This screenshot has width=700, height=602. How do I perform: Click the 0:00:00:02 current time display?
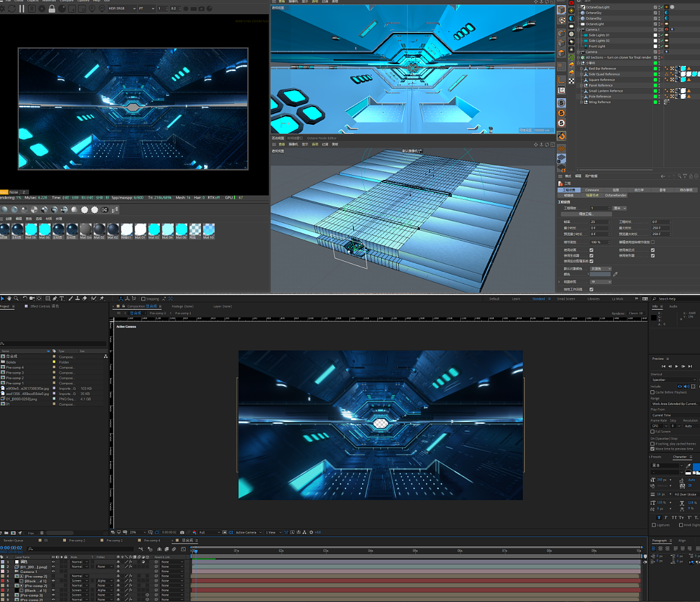click(11, 548)
